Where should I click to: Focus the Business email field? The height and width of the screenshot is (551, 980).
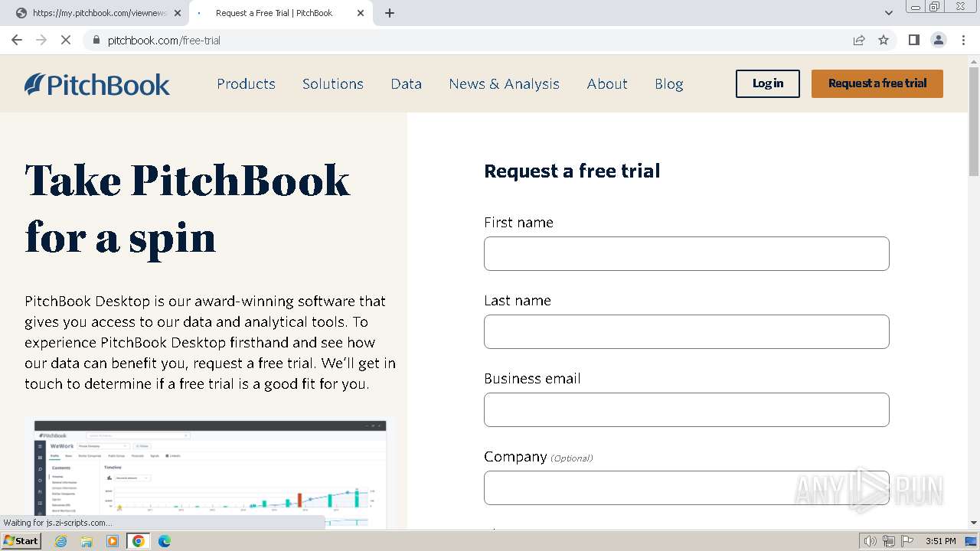pos(687,409)
